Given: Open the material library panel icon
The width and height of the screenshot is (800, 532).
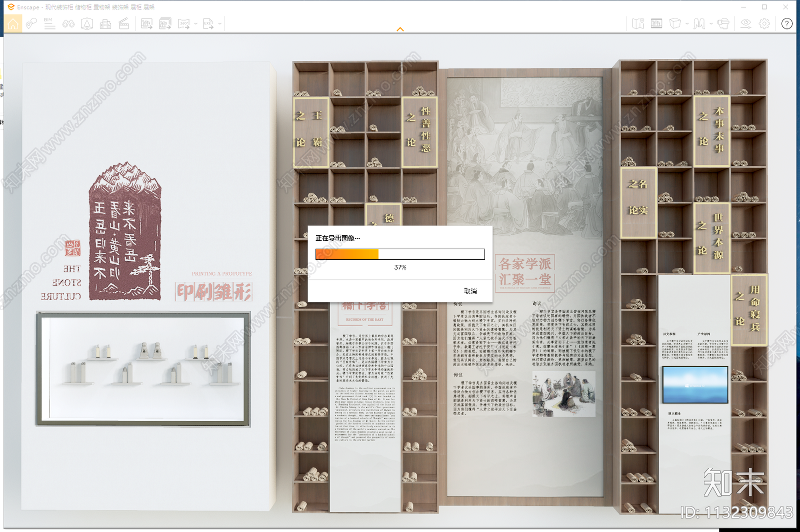Looking at the screenshot, I should pyautogui.click(x=656, y=23).
